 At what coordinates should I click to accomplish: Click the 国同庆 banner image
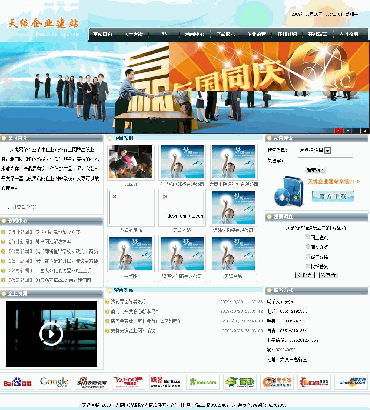pos(269,66)
